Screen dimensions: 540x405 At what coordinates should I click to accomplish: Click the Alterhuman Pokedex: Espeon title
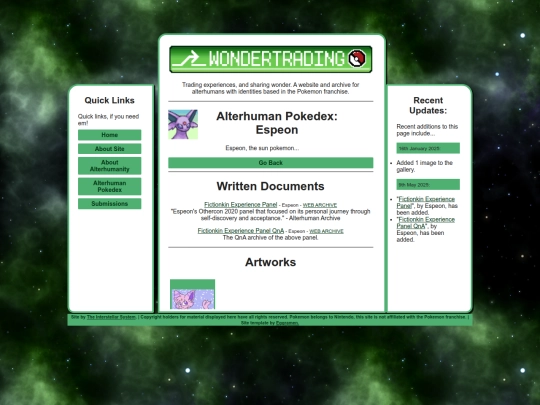click(277, 123)
